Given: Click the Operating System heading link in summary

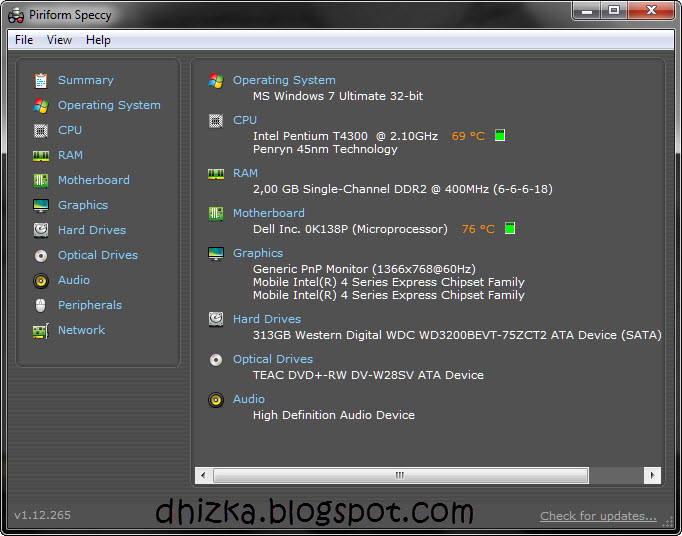Looking at the screenshot, I should click(x=284, y=80).
